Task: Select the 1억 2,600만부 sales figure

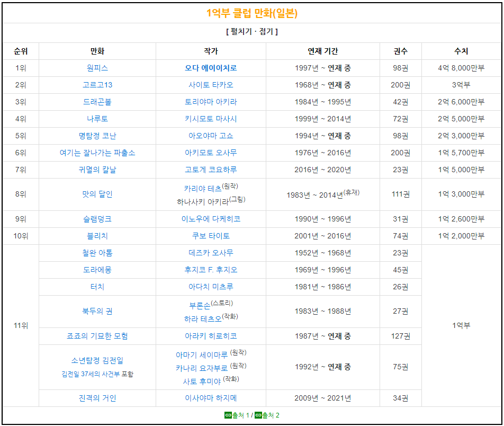Action: (461, 219)
